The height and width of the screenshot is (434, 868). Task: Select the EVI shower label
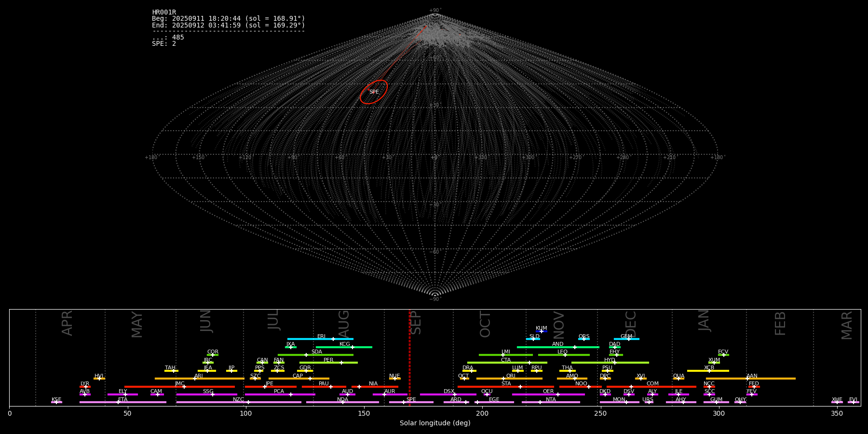853,400
